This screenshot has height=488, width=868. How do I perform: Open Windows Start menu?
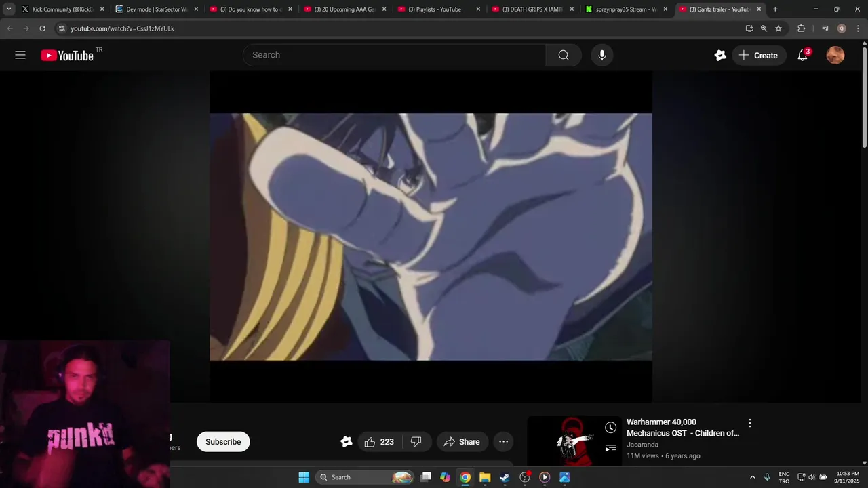point(304,477)
